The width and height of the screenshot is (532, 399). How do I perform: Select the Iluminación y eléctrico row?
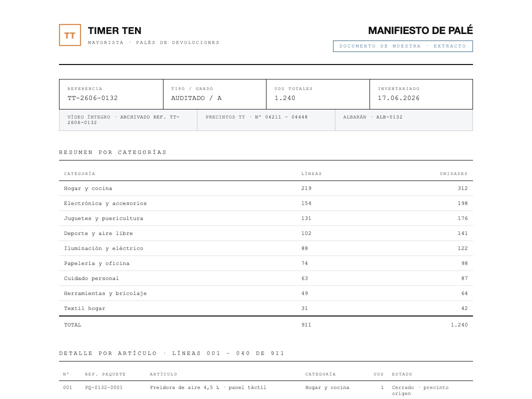pyautogui.click(x=266, y=248)
